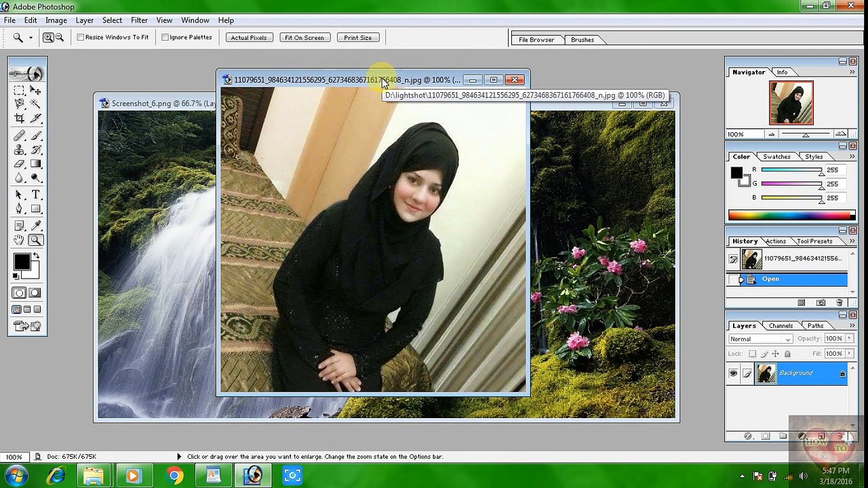Choose Zoom Out mode in options bar

tap(60, 38)
